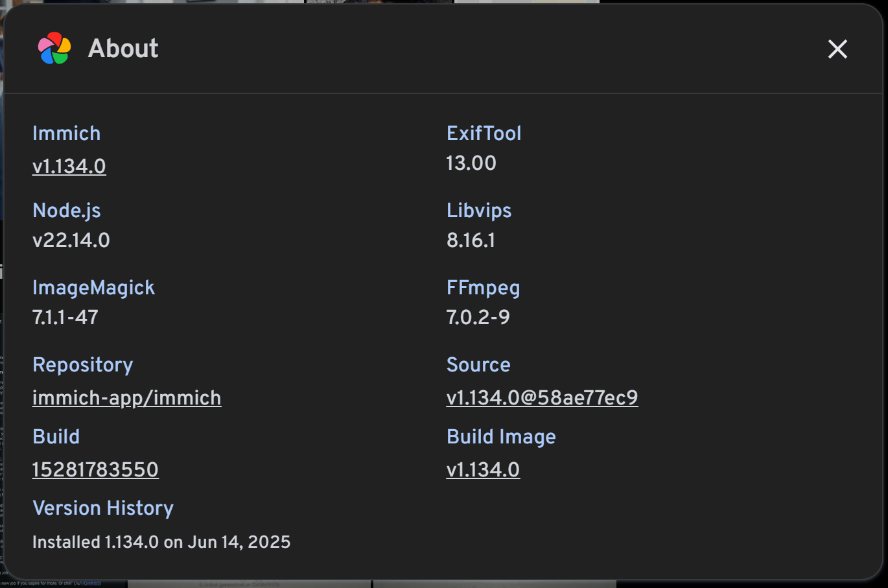
Task: Click the Version History heading
Action: coord(103,508)
